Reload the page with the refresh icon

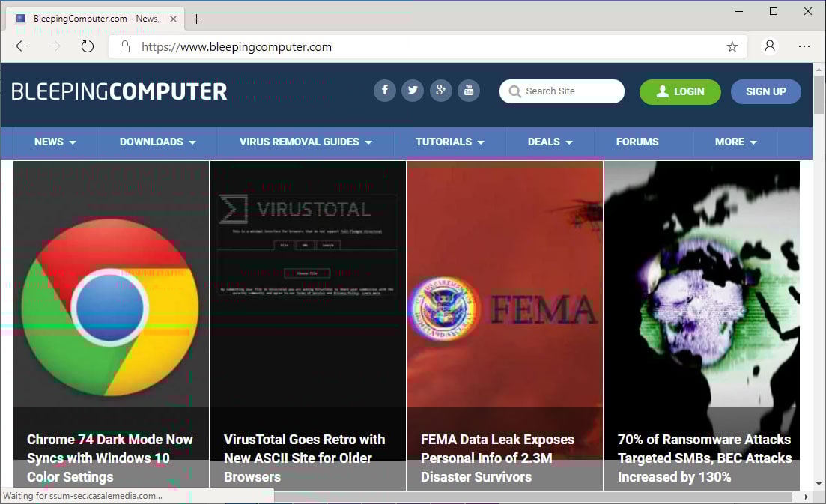pyautogui.click(x=88, y=46)
